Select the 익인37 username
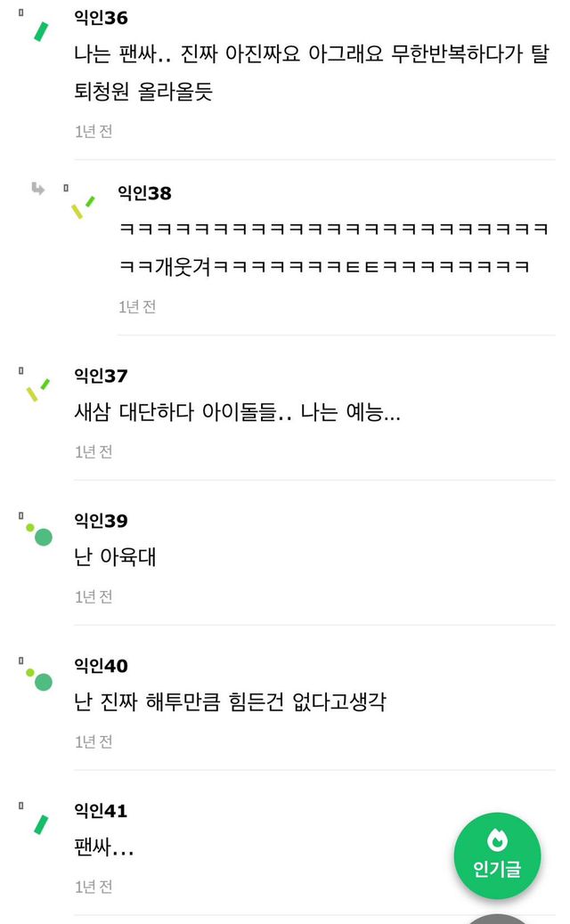The width and height of the screenshot is (570, 924). [x=101, y=376]
